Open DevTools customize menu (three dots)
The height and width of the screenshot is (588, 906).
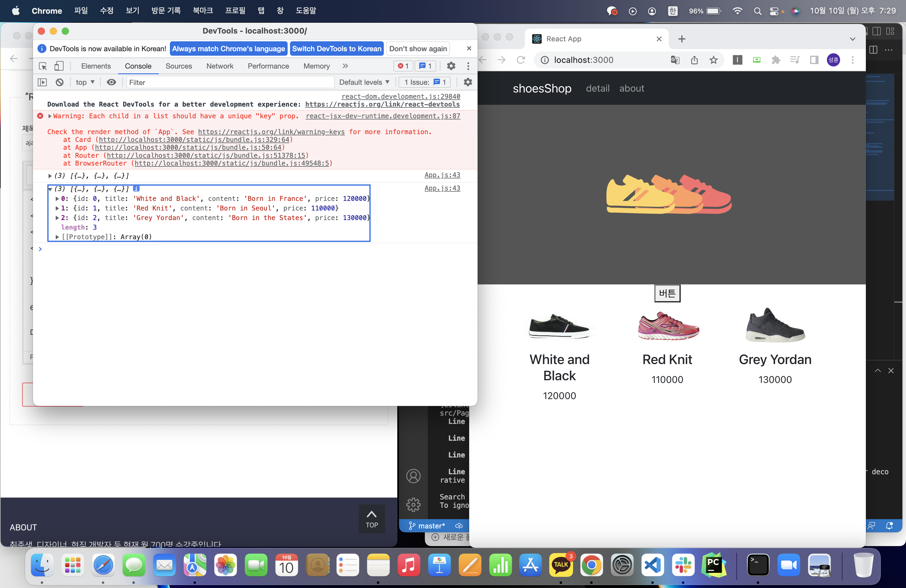click(468, 66)
